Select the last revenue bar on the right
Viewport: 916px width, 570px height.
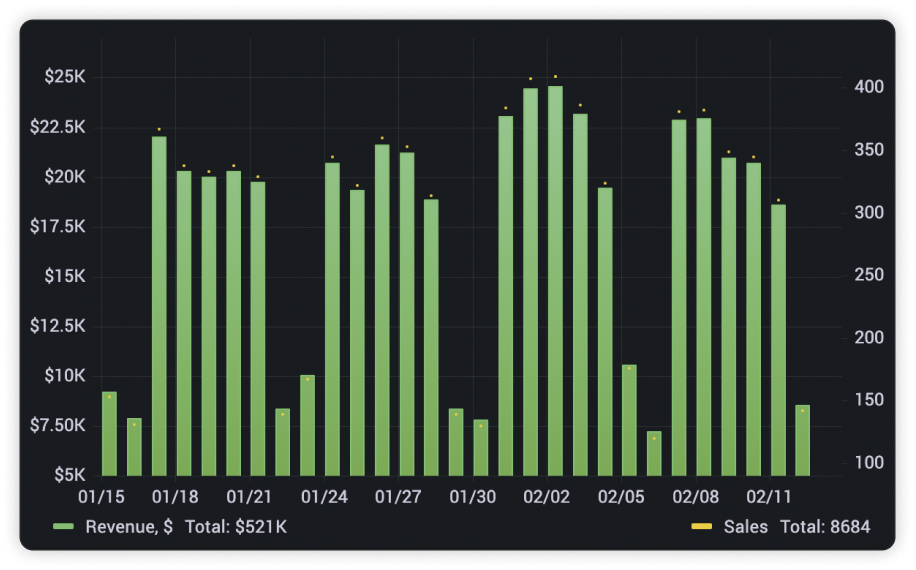coord(802,440)
